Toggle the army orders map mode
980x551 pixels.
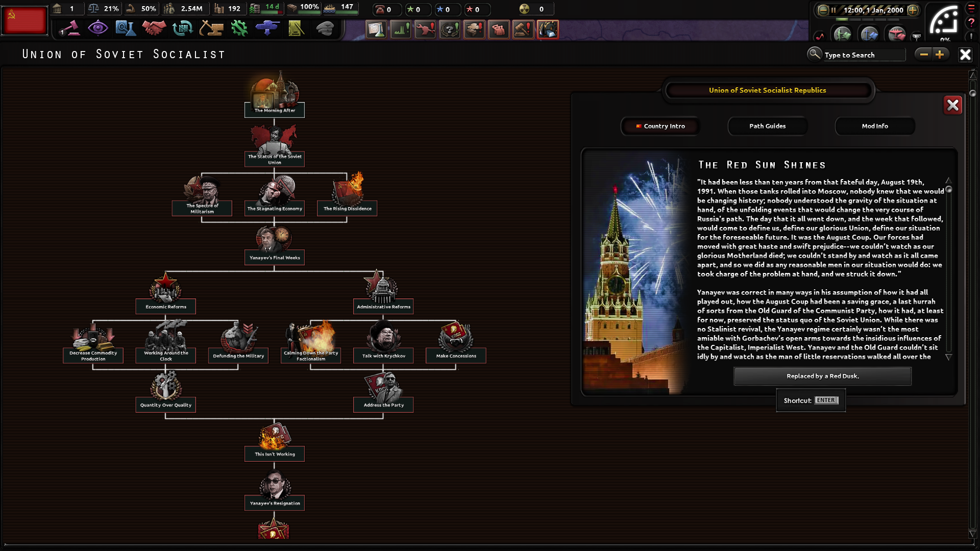click(842, 35)
